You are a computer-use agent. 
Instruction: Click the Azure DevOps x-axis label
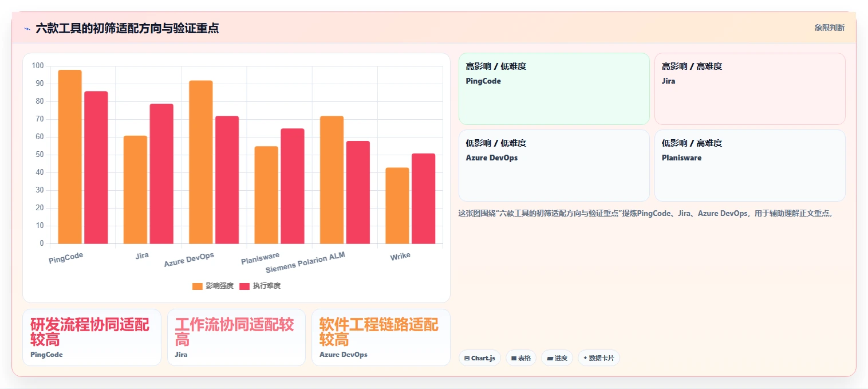click(189, 260)
